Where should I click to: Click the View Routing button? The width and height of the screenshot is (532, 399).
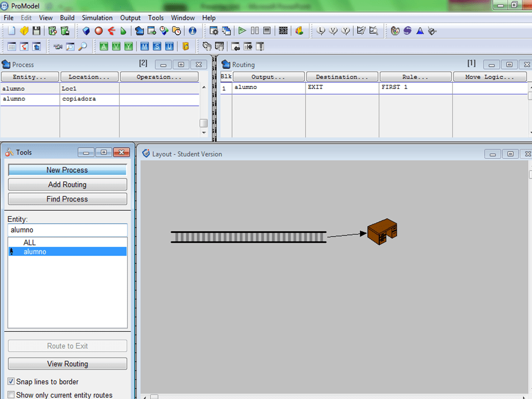coord(67,364)
